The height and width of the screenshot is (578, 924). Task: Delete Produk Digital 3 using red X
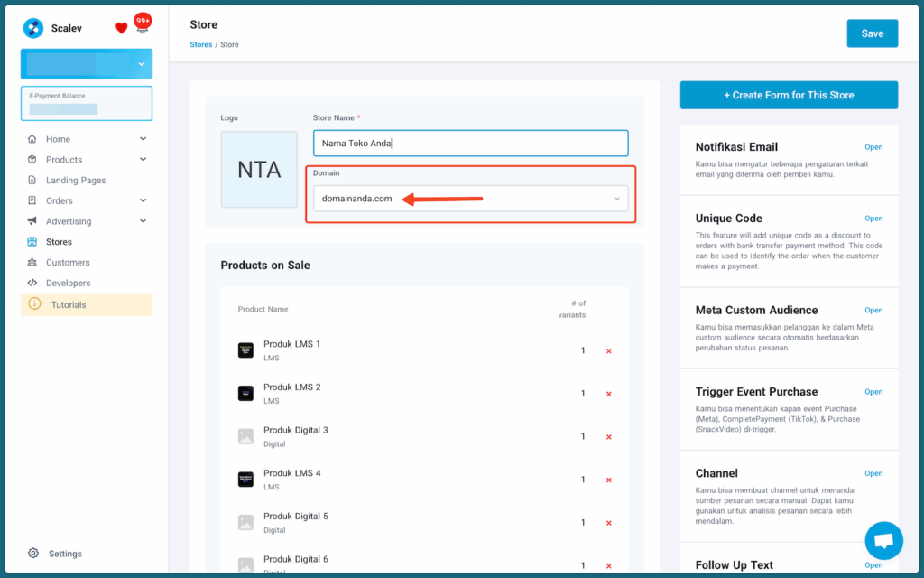[609, 437]
